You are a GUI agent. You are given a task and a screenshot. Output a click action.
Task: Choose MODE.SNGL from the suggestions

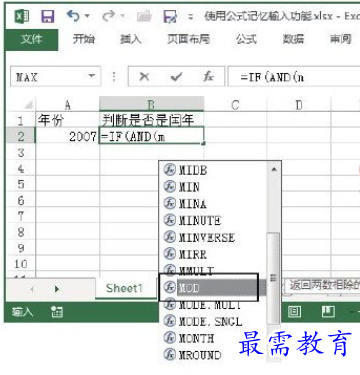point(213,321)
